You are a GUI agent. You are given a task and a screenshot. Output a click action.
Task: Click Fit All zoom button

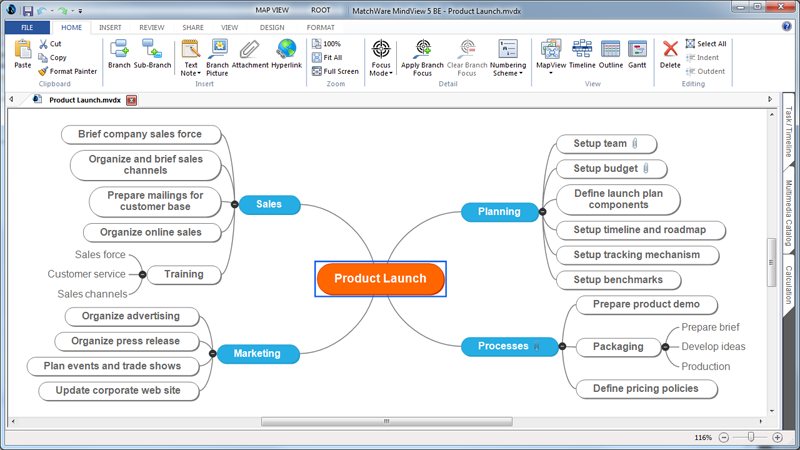[327, 58]
